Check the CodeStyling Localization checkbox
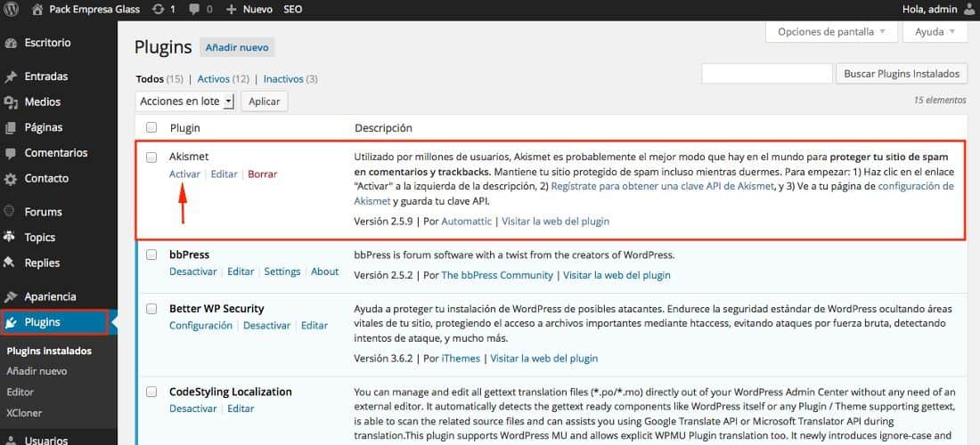This screenshot has width=980, height=445. [151, 392]
